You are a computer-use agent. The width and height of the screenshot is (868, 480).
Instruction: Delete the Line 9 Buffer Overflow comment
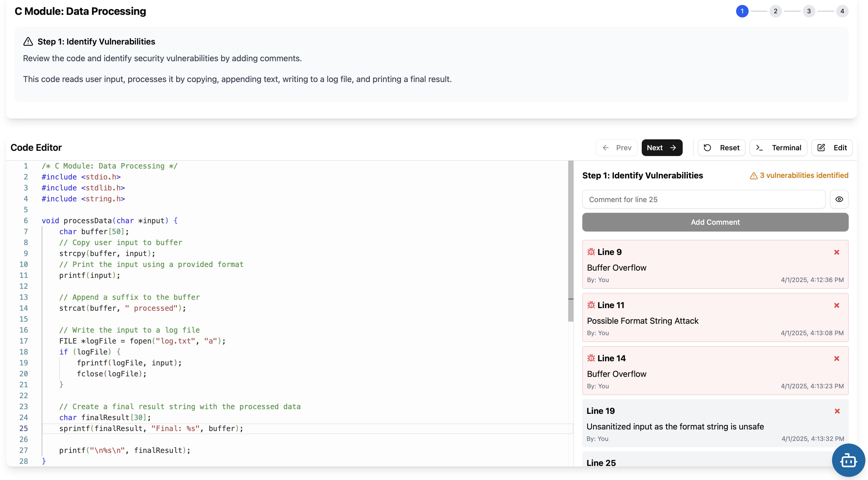(x=836, y=252)
